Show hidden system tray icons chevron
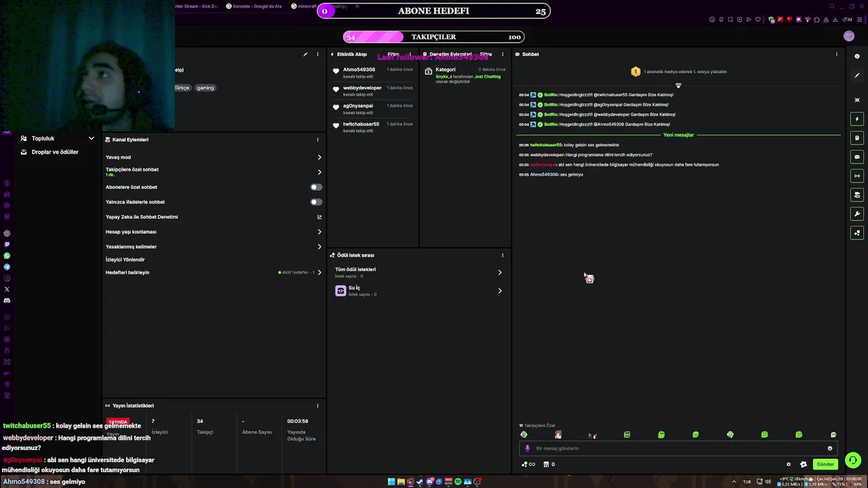This screenshot has height=488, width=868. pos(734,482)
